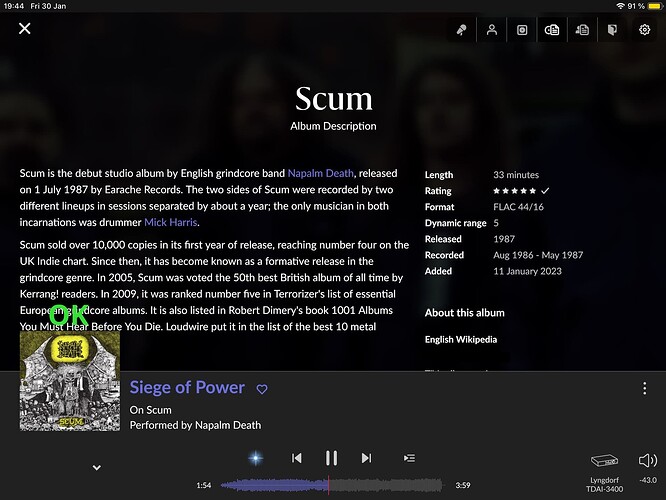Click the Siege of Power track title
The width and height of the screenshot is (666, 500).
187,387
